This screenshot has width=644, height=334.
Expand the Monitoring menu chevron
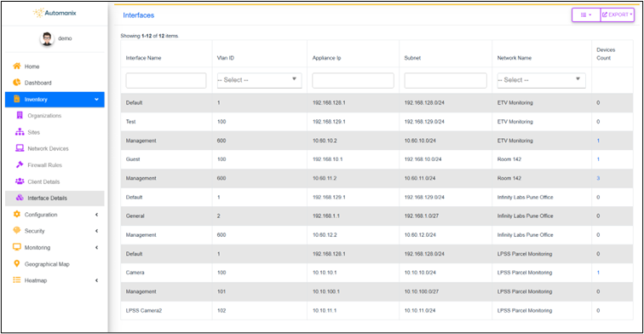96,247
